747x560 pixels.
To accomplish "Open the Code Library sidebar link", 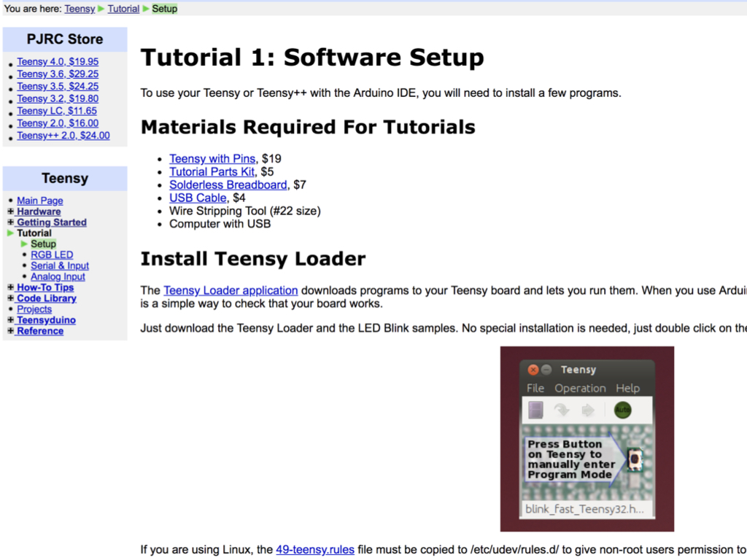I will coord(47,298).
